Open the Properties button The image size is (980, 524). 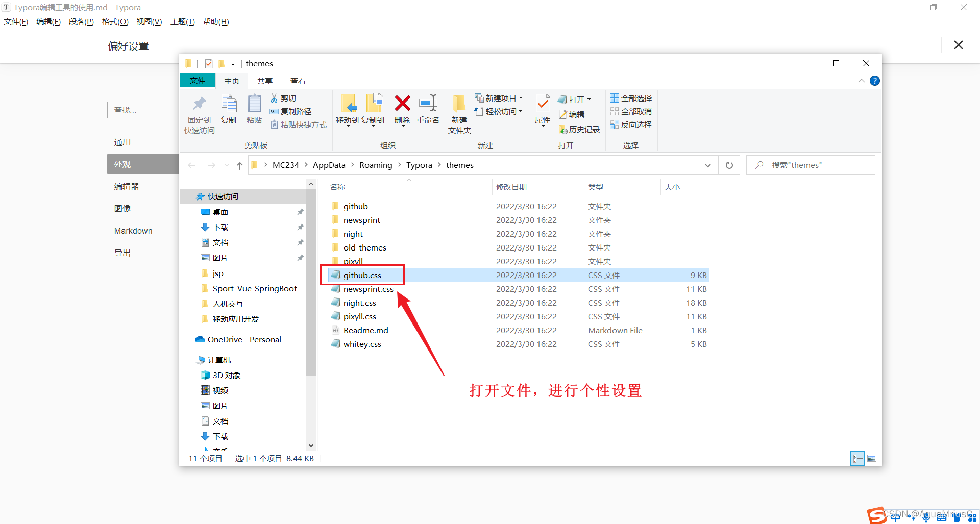pos(543,109)
